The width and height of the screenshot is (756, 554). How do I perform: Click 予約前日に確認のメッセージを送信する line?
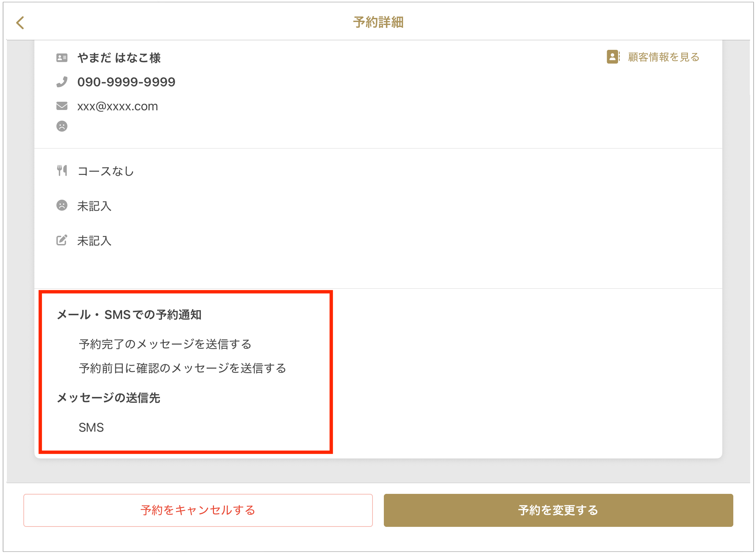pos(182,368)
